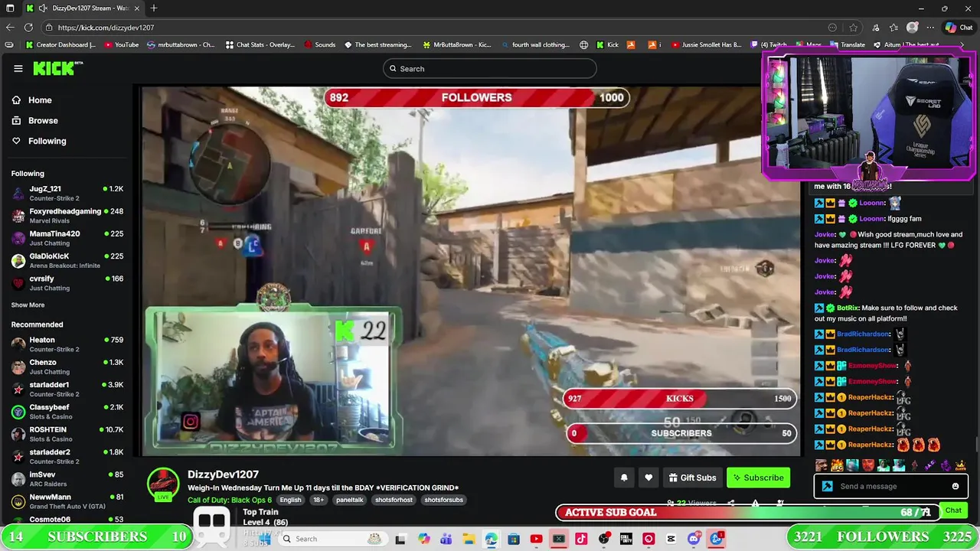Open imSvev recommended channel
Image resolution: width=980 pixels, height=551 pixels.
point(67,478)
